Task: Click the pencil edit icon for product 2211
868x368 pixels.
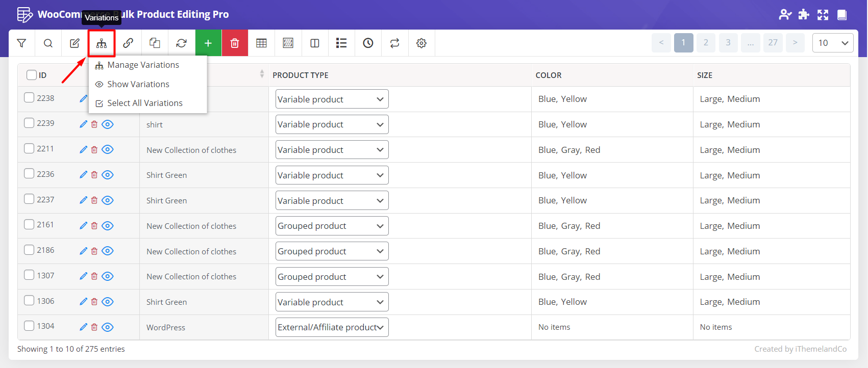Action: [84, 149]
